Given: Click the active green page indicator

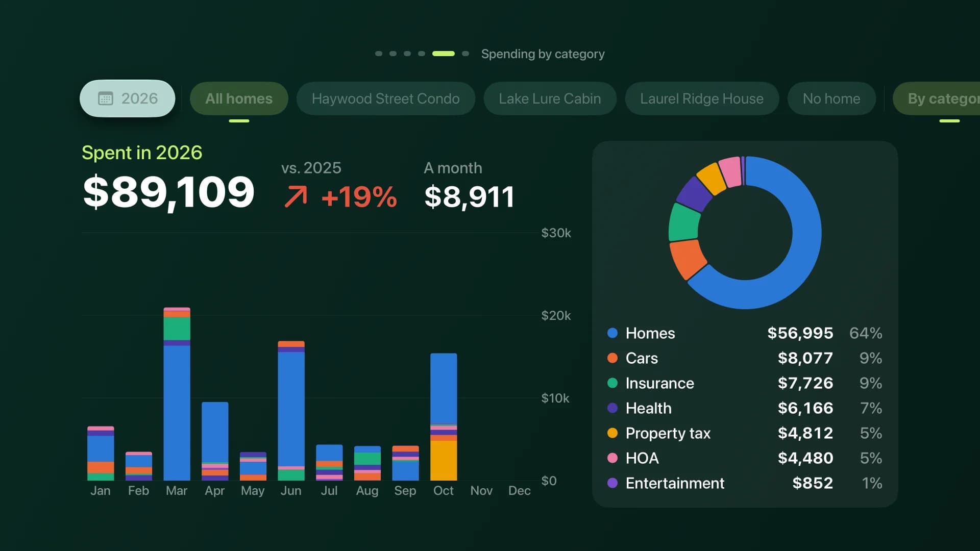Looking at the screenshot, I should click(444, 54).
